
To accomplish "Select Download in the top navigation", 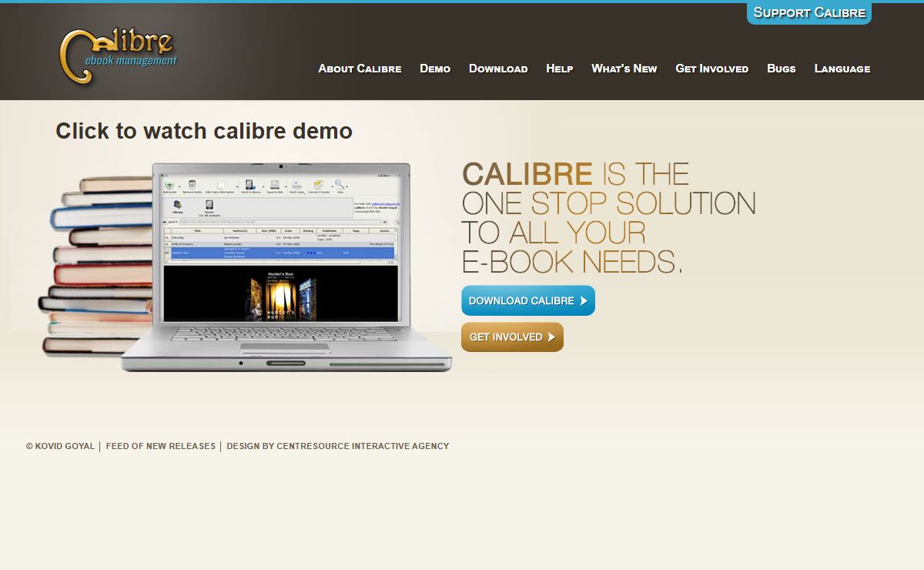I will [498, 69].
